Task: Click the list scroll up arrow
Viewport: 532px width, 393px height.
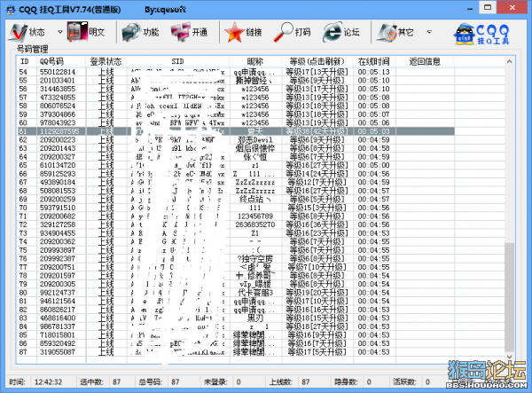Action: [x=509, y=61]
